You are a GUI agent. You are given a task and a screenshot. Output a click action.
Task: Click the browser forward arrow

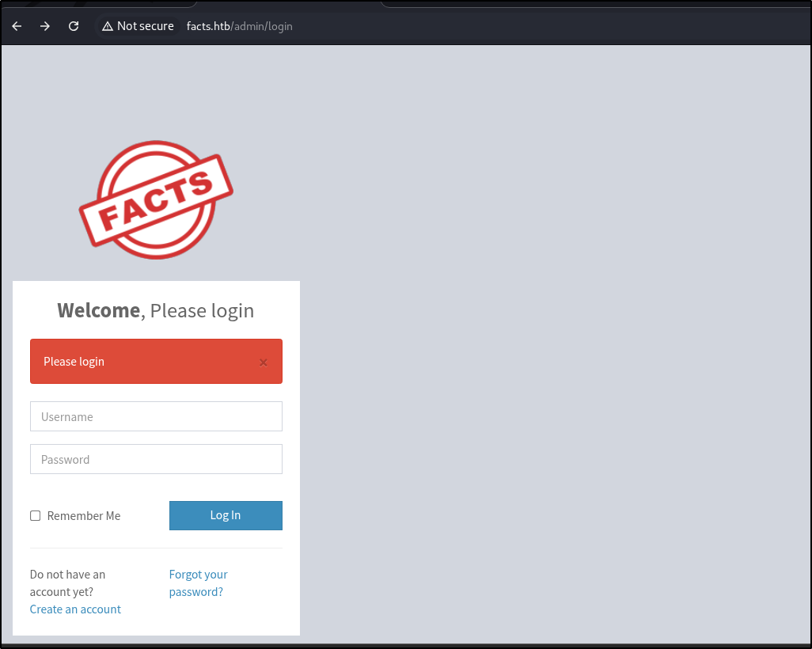[45, 26]
